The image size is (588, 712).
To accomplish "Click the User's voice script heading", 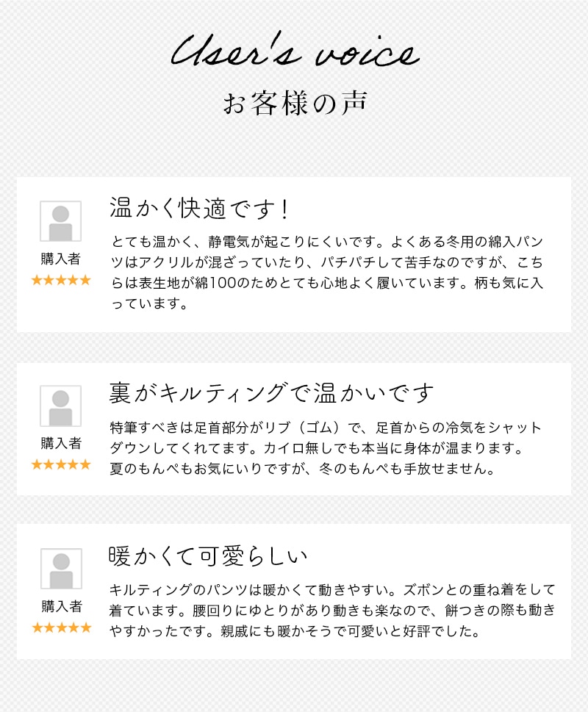I will [295, 54].
